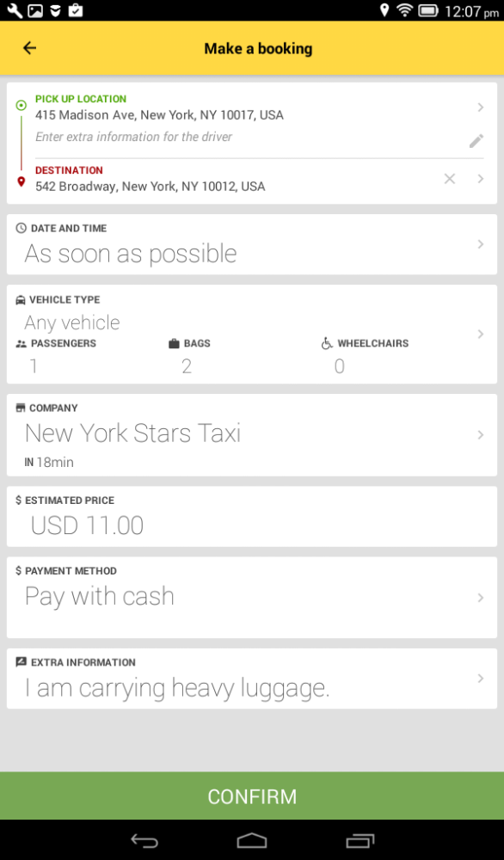504x860 pixels.
Task: Expand the payment method row chevron
Action: coord(481,597)
